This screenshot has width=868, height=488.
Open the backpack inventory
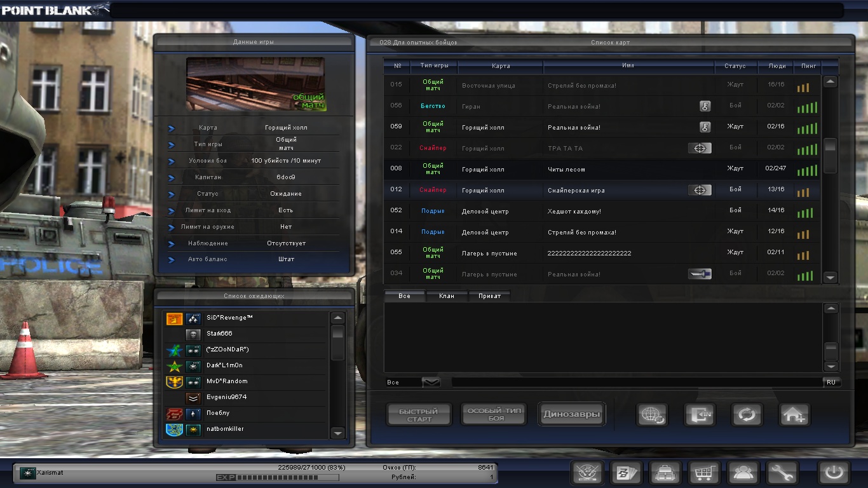point(665,473)
